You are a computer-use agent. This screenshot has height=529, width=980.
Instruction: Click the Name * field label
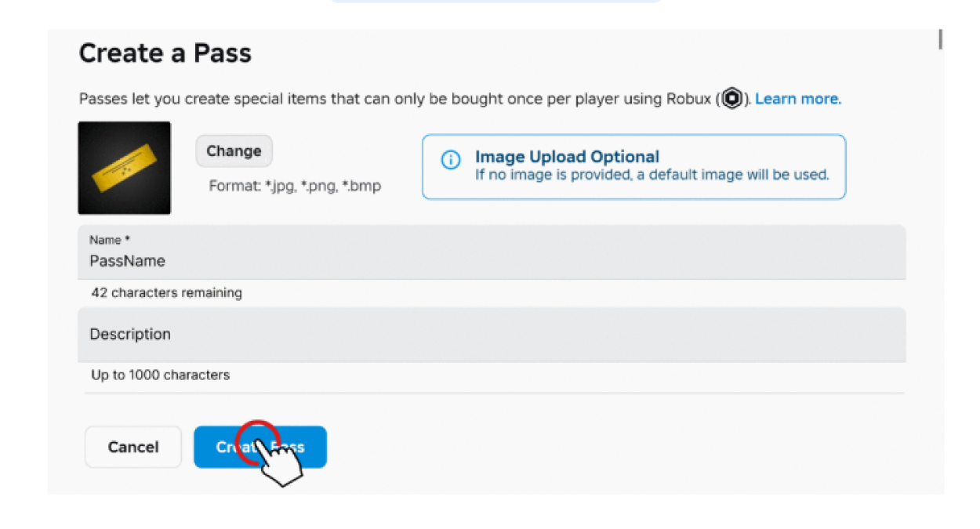coord(109,240)
